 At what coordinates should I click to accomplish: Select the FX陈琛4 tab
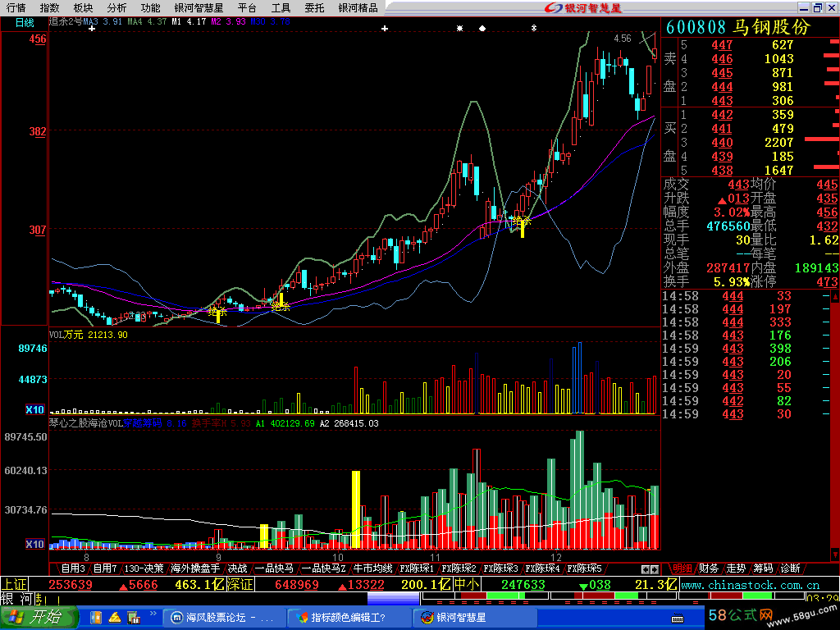pyautogui.click(x=543, y=568)
